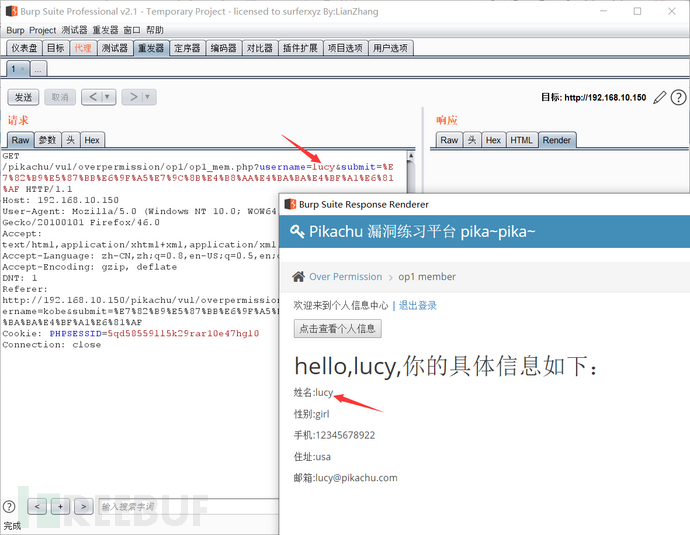The height and width of the screenshot is (535, 690).
Task: Switch to the 定序器 tab
Action: tap(187, 48)
